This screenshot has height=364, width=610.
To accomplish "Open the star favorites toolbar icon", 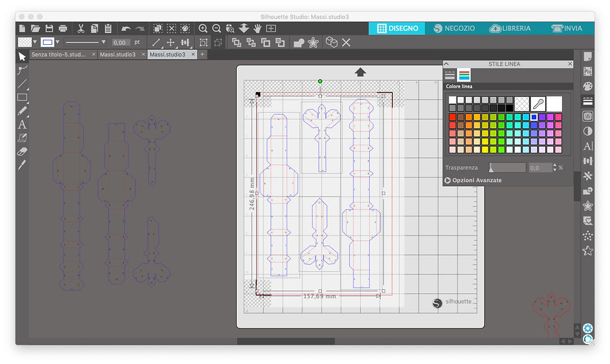I will coord(313,42).
